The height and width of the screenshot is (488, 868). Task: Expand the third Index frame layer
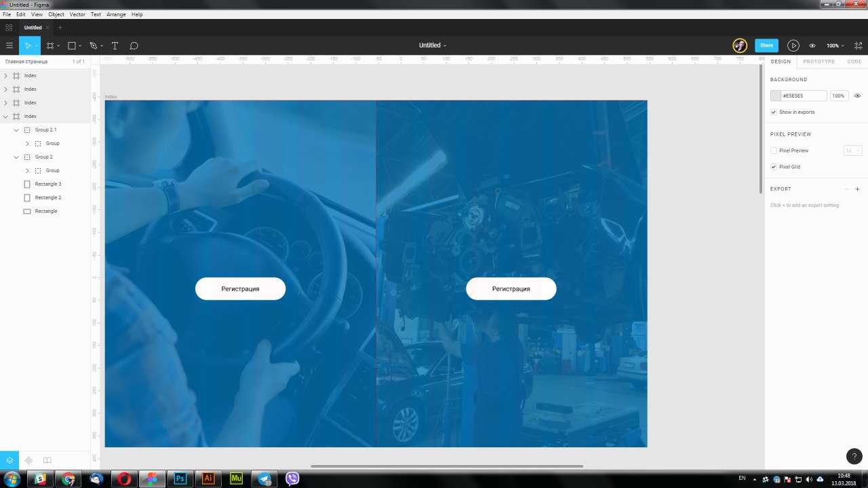click(x=5, y=103)
